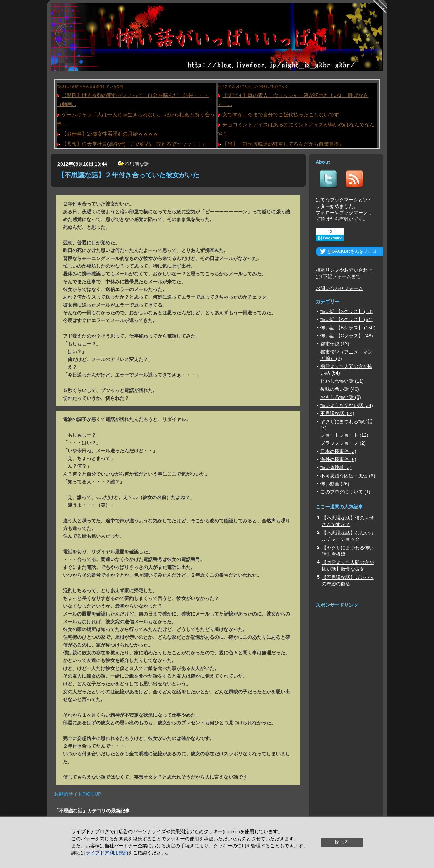Open headline 車の素人「ウォッシャー液が切れた
The image size is (434, 868).
coord(293,100)
